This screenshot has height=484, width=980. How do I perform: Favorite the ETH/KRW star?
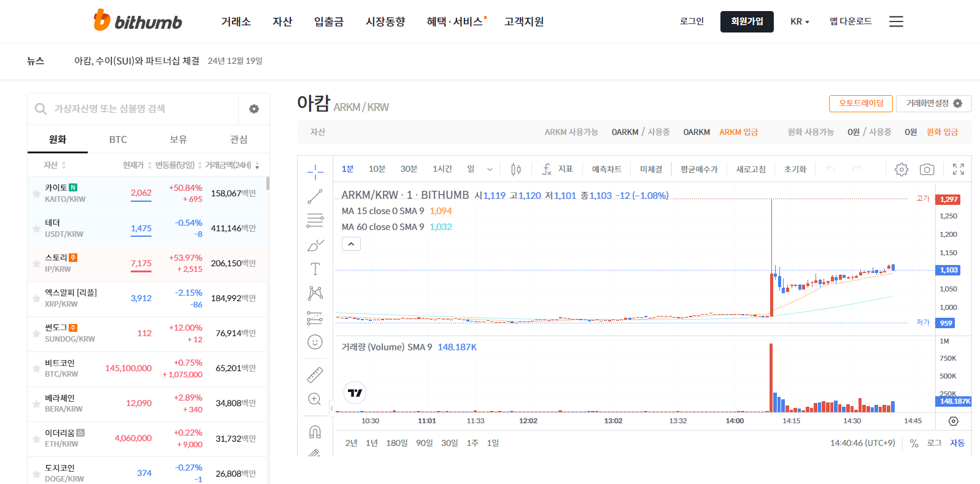click(x=36, y=439)
